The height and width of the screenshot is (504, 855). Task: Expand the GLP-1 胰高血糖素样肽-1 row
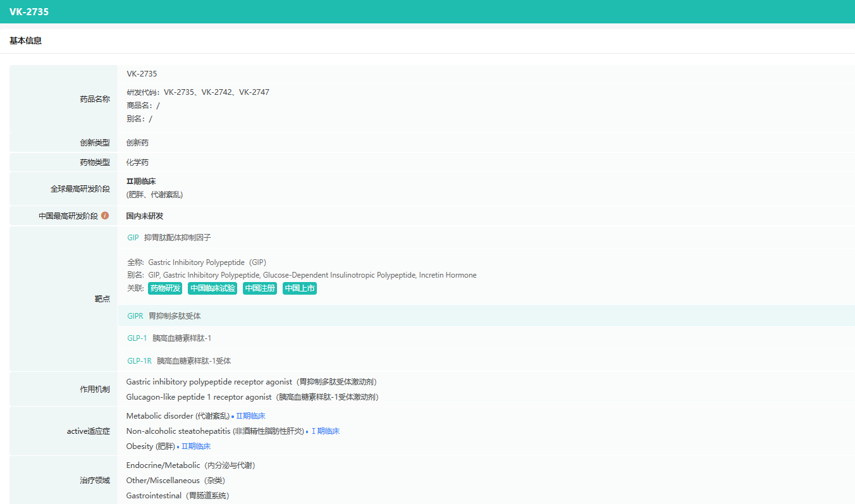[486, 338]
